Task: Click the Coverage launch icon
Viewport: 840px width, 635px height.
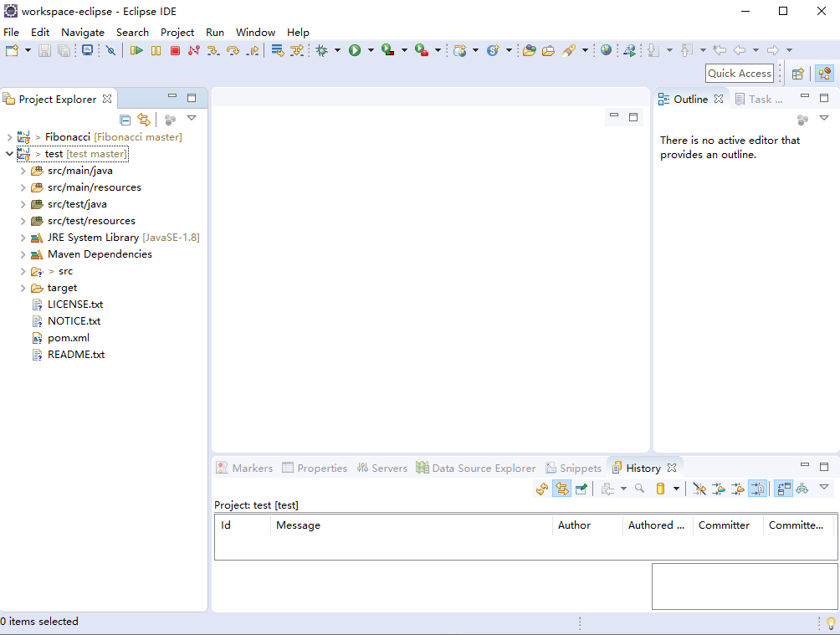Action: point(388,50)
